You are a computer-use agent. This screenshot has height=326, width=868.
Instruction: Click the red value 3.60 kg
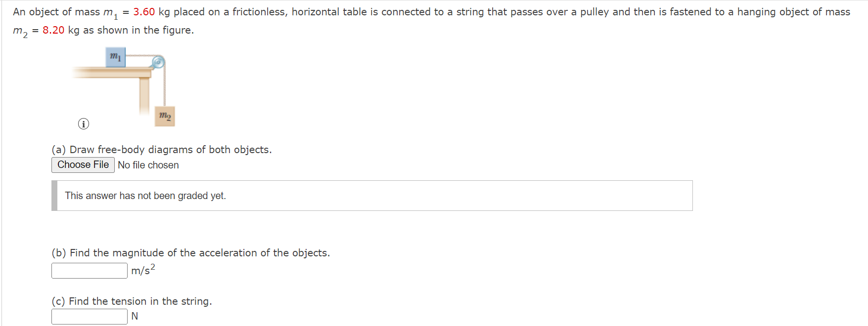point(143,11)
